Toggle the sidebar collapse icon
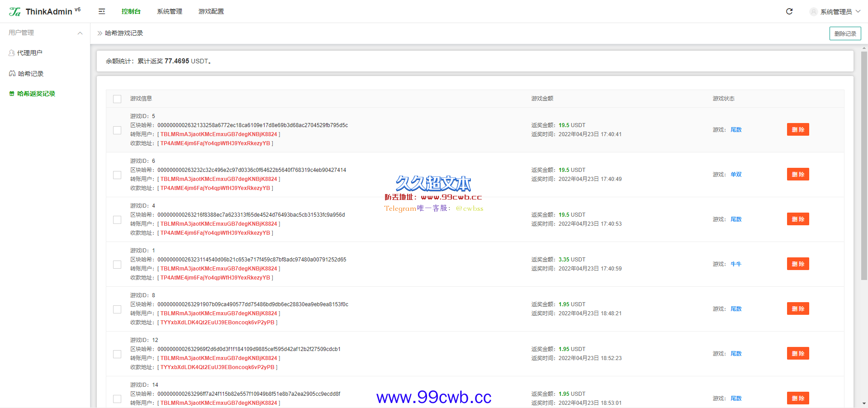The image size is (868, 408). click(x=102, y=11)
